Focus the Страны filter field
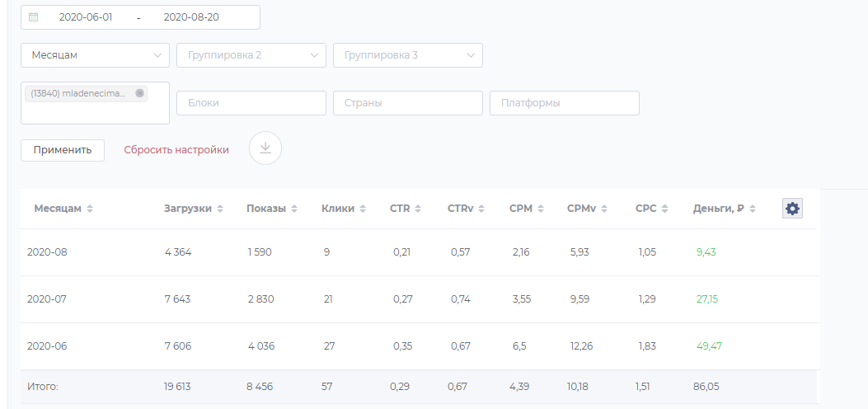 408,103
